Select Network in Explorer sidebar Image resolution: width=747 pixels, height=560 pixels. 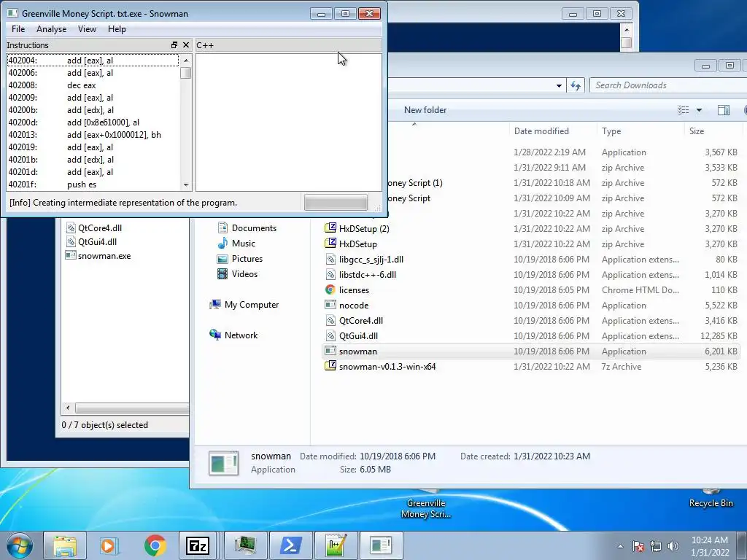point(234,335)
